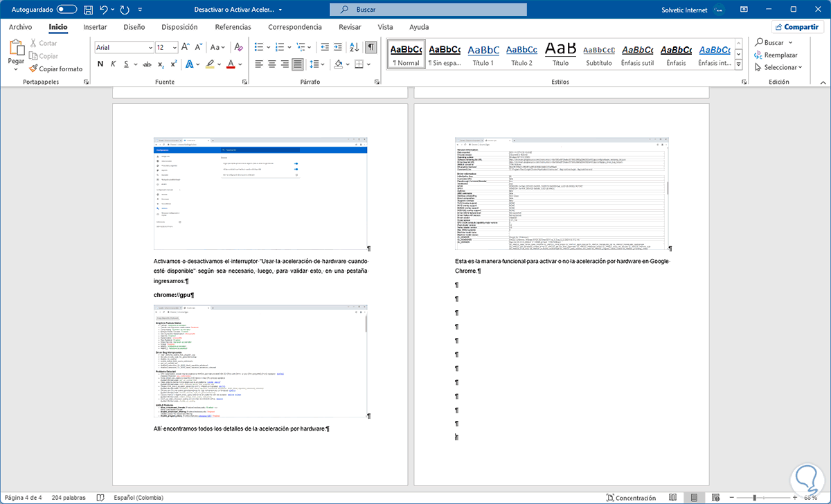Click the Undo arrow icon

click(x=104, y=10)
